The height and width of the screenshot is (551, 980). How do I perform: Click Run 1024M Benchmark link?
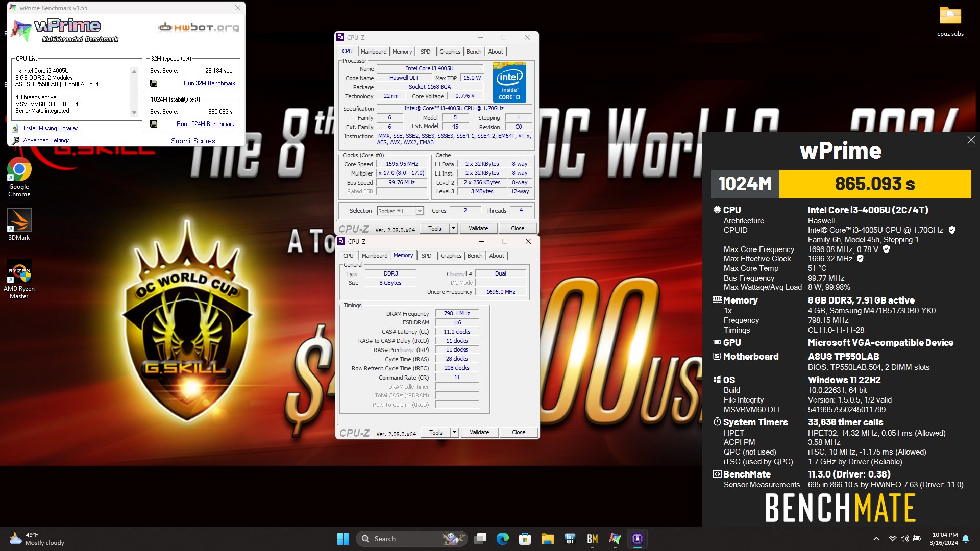coord(205,124)
